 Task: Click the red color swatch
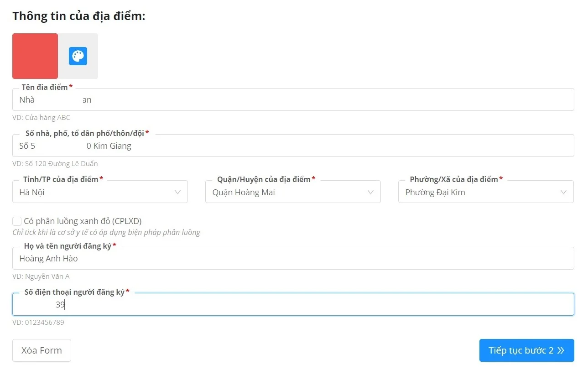tap(35, 56)
